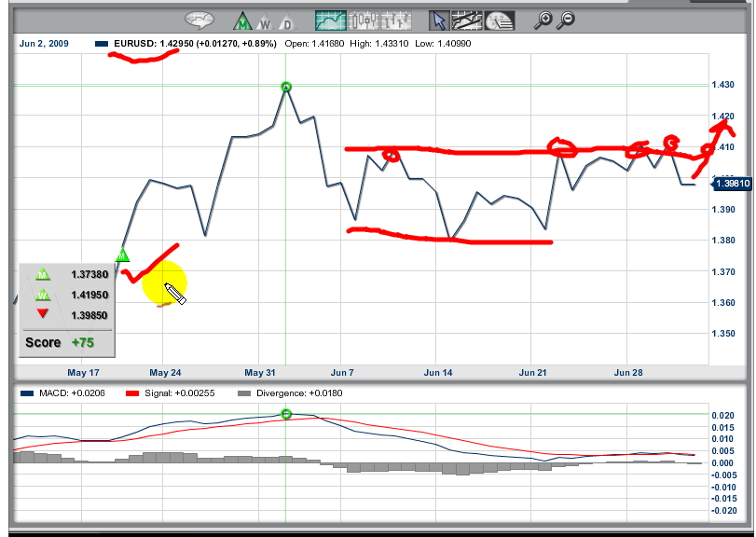Click the 1.41950 value in score box
Image resolution: width=756 pixels, height=537 pixels.
[x=89, y=295]
